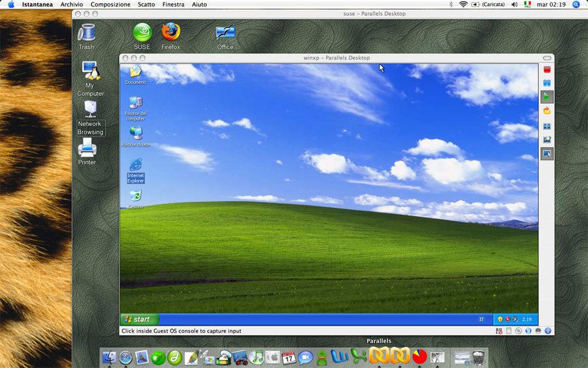Viewport: 588px width, 368px height.
Task: Open the Composizione menu
Action: coord(110,5)
